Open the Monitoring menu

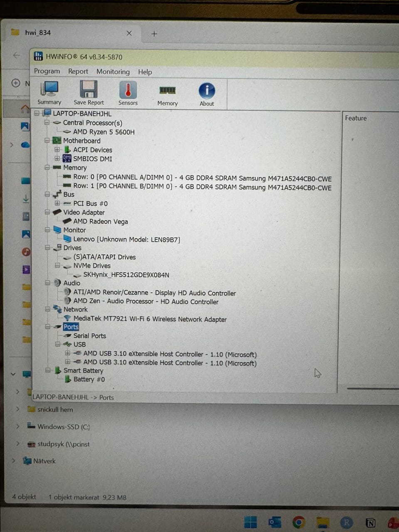coord(113,71)
